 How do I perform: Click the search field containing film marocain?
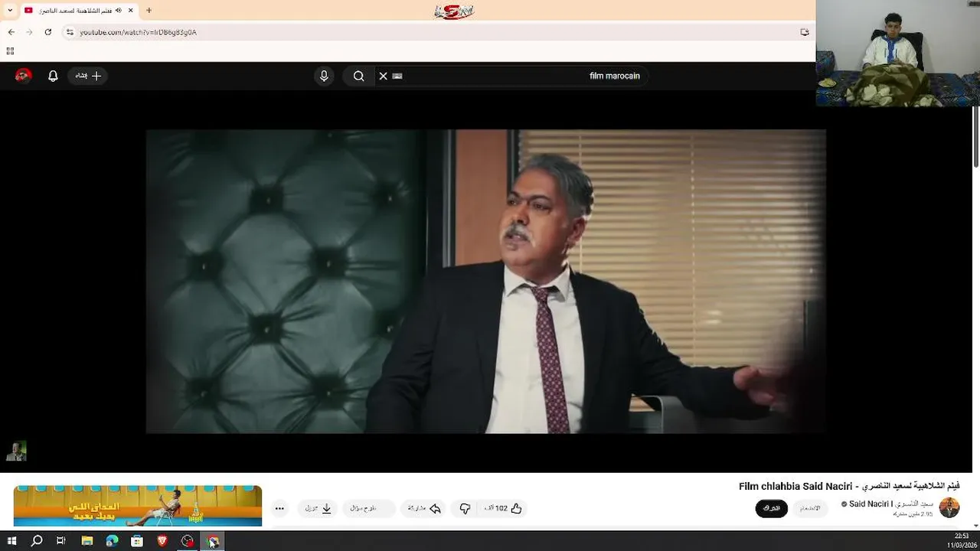[x=513, y=76]
